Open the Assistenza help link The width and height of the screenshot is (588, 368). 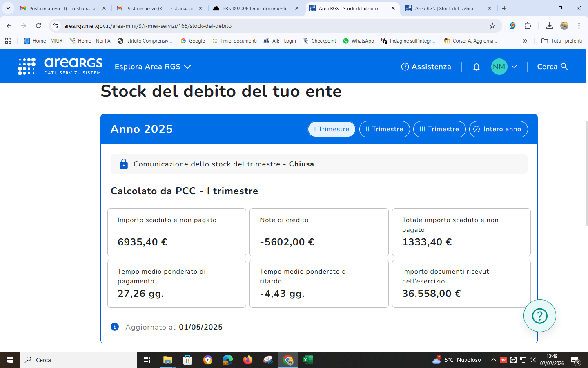[426, 67]
